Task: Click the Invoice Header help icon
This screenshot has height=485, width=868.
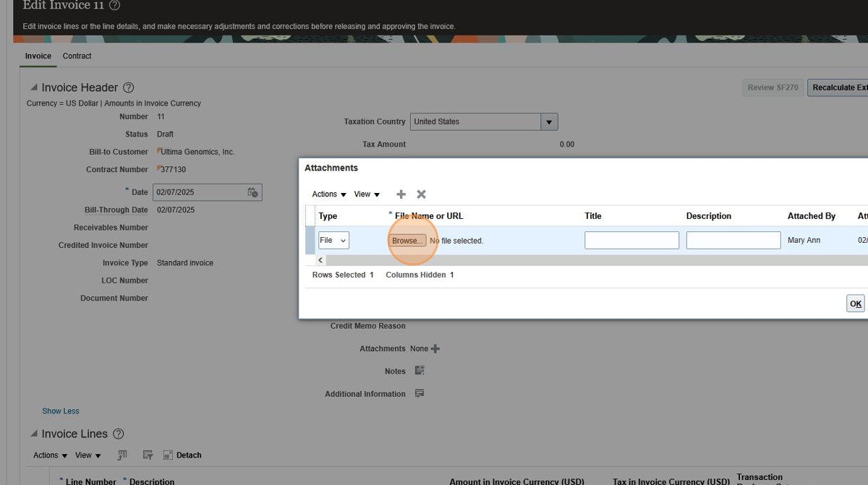Action: (129, 87)
